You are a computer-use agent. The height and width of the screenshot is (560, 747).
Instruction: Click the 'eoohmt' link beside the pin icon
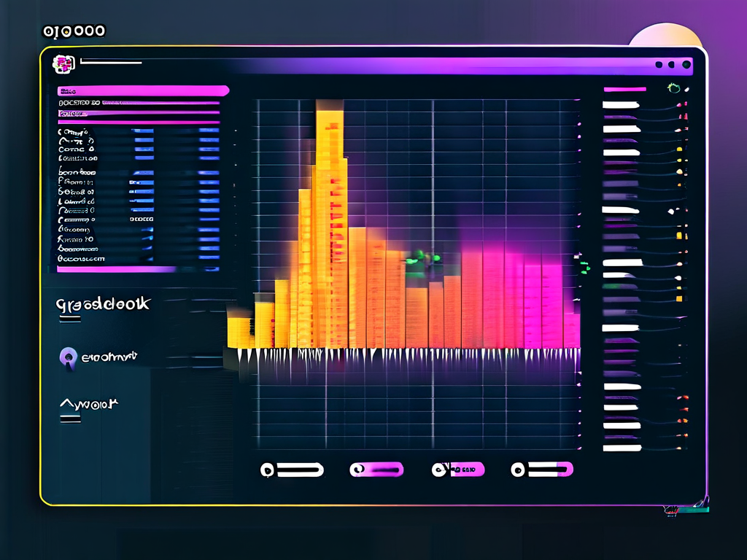108,357
